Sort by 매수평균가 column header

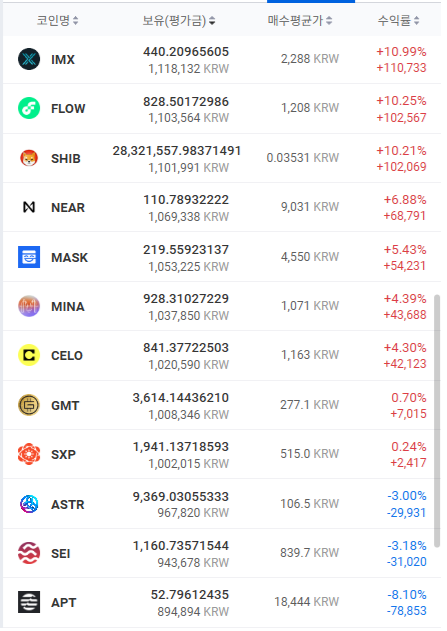(x=300, y=21)
